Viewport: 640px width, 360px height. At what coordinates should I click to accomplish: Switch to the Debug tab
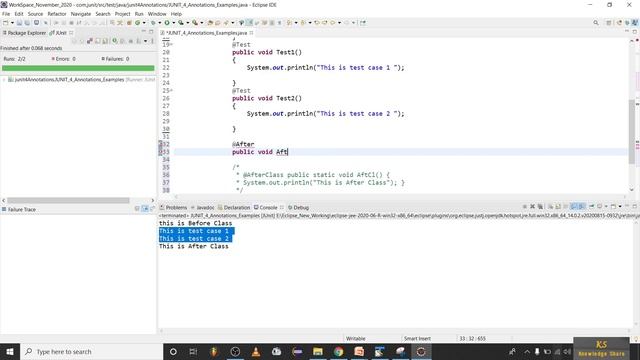(298, 207)
